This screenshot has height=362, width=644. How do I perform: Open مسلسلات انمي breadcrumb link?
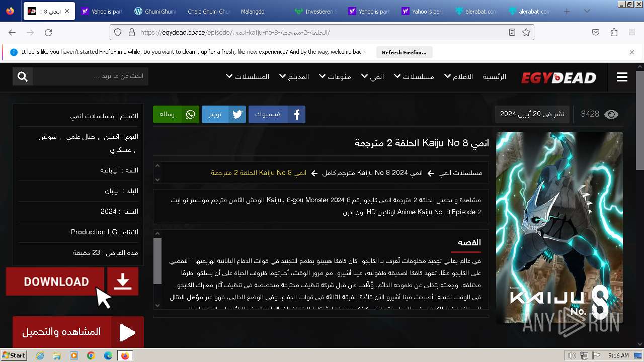[460, 173]
